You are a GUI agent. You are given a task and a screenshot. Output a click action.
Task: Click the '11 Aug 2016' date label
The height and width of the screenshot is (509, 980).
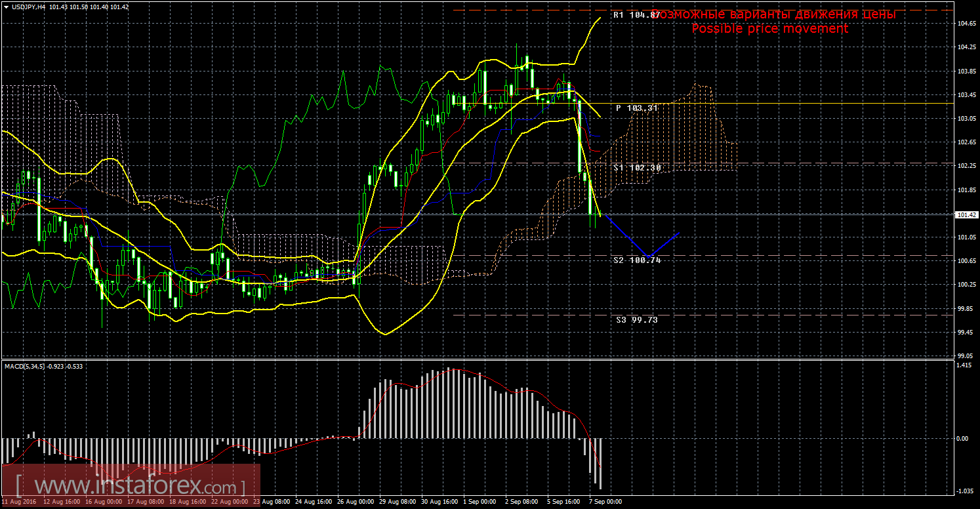pos(20,502)
